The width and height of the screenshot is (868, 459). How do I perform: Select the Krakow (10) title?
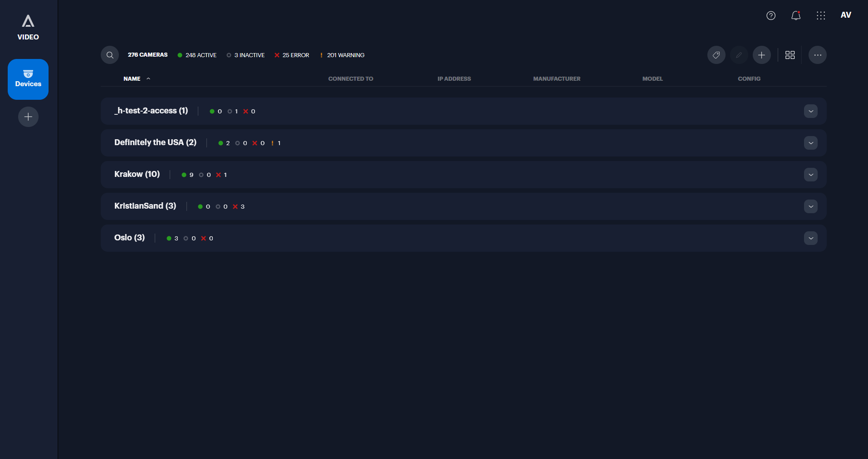(x=137, y=174)
